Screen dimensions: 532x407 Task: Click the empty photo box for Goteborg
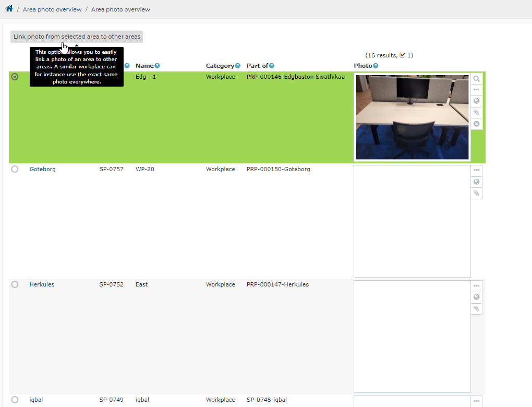(x=412, y=221)
